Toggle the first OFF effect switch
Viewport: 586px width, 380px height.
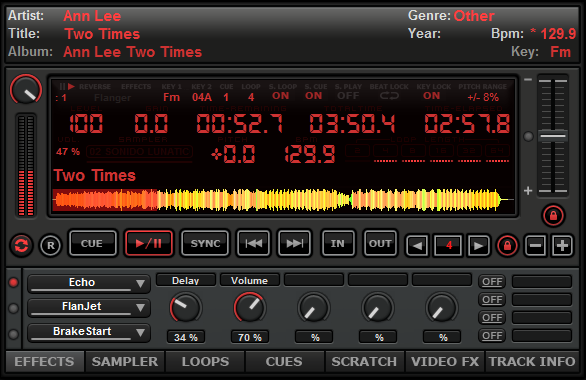492,281
